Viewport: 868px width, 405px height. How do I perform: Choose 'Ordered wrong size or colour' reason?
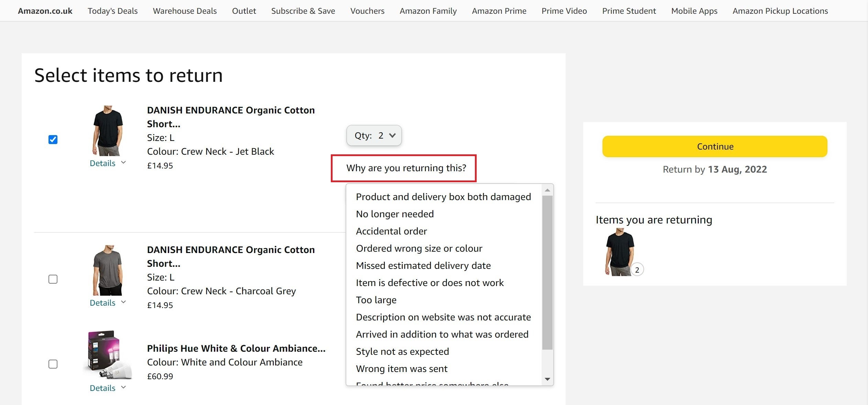tap(419, 248)
